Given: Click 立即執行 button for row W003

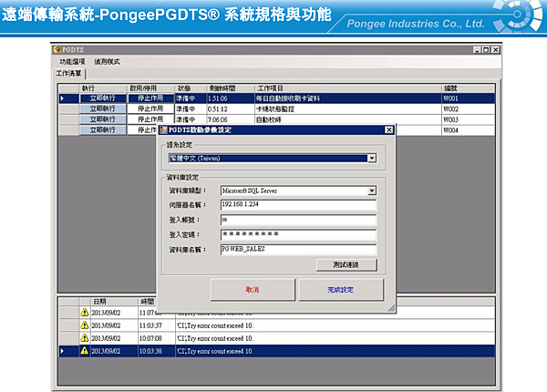Looking at the screenshot, I should click(102, 119).
